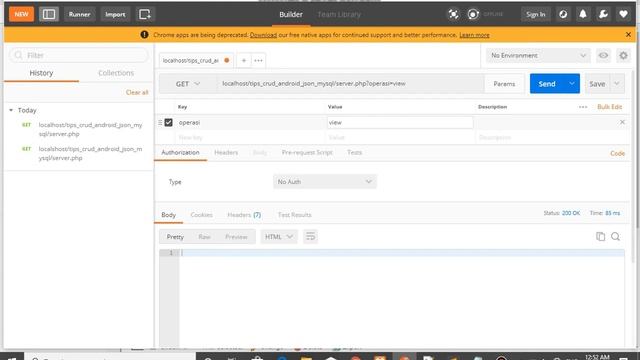Switch response view to Preview
The height and width of the screenshot is (360, 640).
click(236, 237)
